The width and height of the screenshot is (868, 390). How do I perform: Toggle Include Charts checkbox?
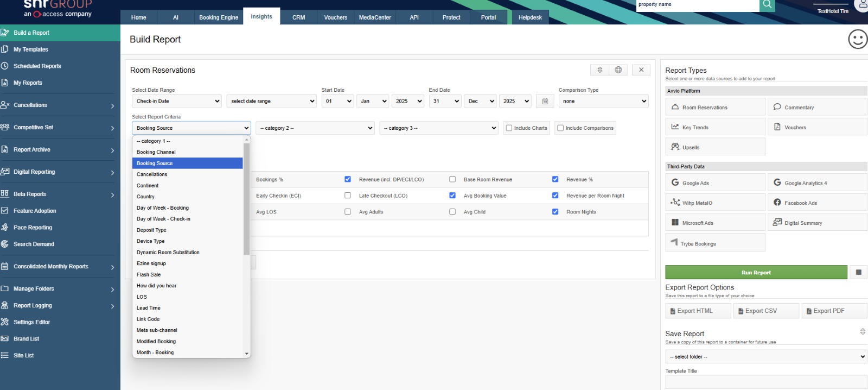pyautogui.click(x=509, y=128)
